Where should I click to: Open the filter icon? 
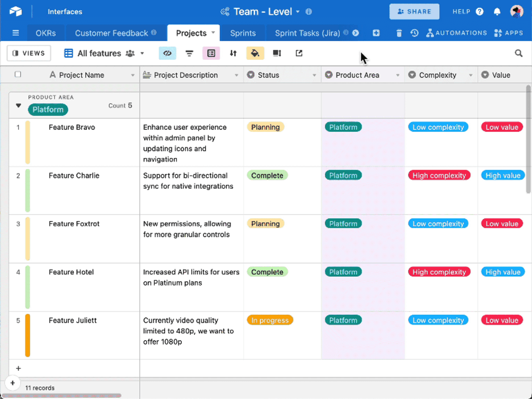click(189, 53)
